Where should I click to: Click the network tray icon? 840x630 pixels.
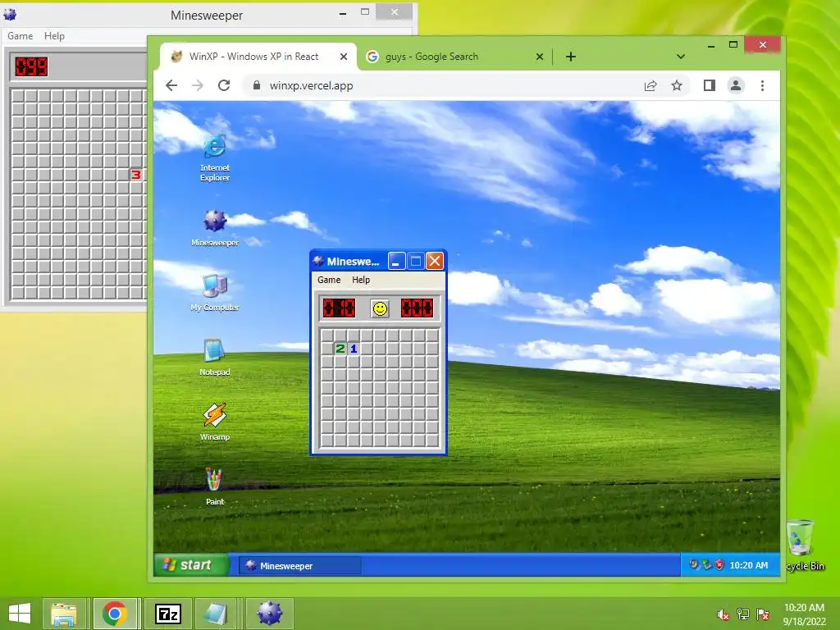(742, 614)
